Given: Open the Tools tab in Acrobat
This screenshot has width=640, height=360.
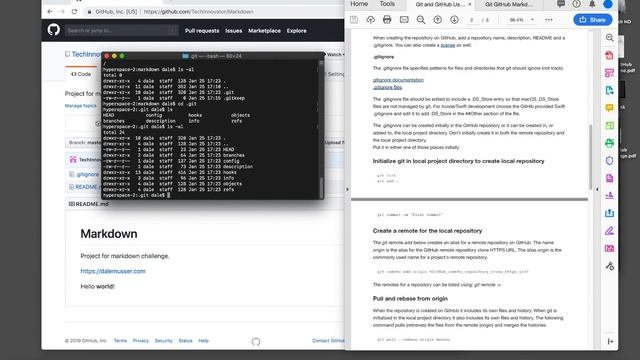Looking at the screenshot, I should click(x=387, y=4).
